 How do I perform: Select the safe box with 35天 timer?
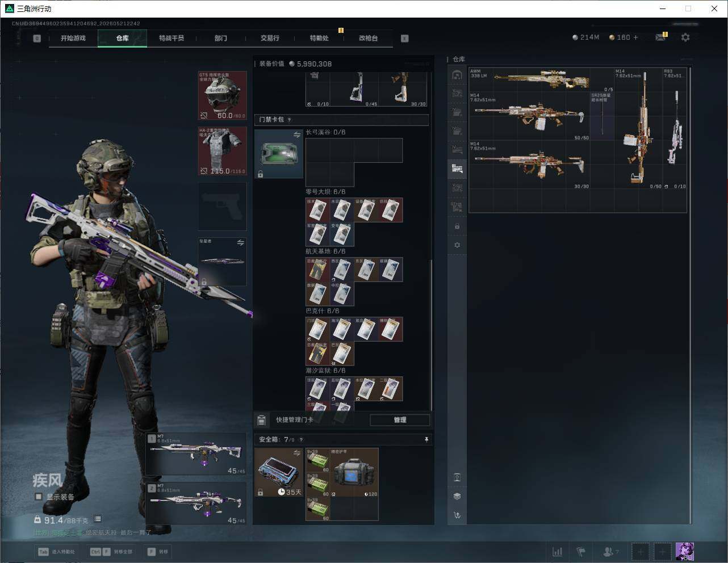coord(279,472)
